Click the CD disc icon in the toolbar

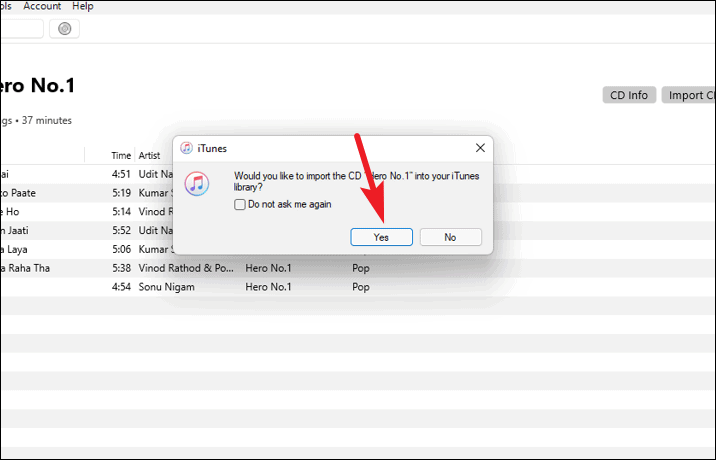tap(64, 29)
